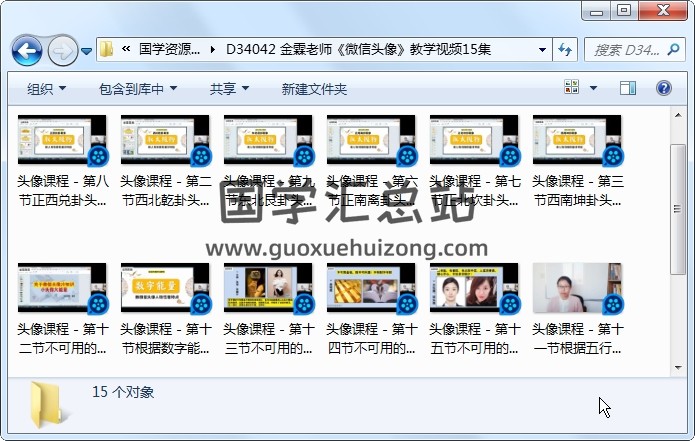Click the scrollbar up arrow
This screenshot has height=441, width=695.
point(678,116)
